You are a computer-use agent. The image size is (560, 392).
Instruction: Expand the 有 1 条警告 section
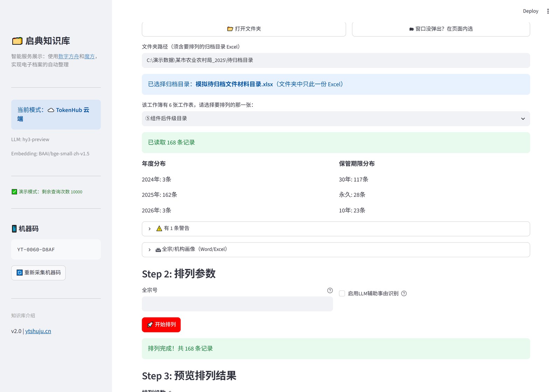click(x=336, y=229)
